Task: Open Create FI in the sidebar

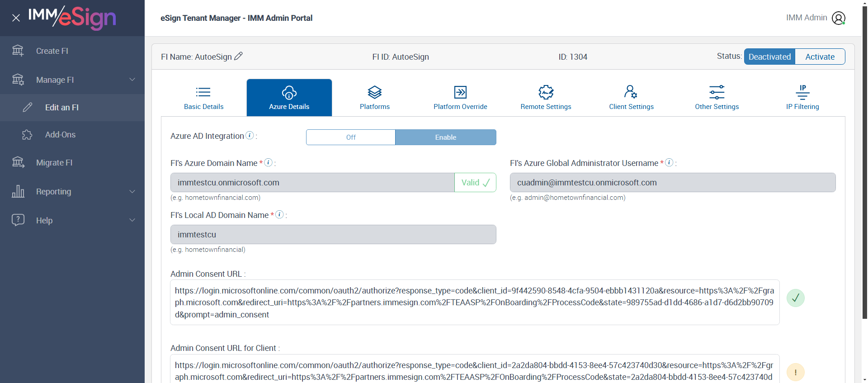Action: point(72,51)
